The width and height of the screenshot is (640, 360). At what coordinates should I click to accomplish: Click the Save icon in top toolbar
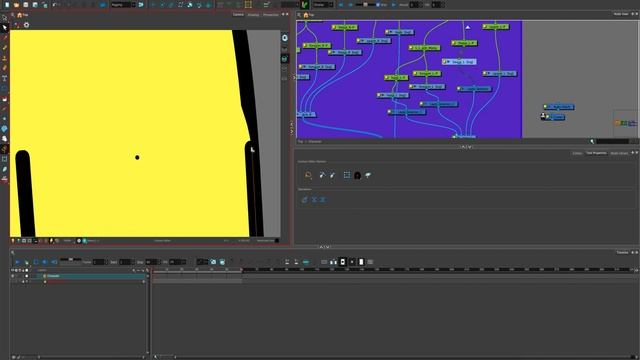point(26,5)
